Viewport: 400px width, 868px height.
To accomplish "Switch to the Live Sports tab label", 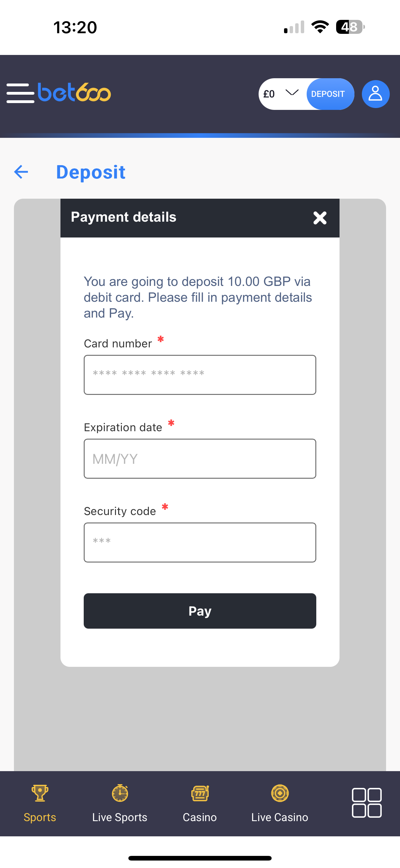I will pyautogui.click(x=120, y=817).
